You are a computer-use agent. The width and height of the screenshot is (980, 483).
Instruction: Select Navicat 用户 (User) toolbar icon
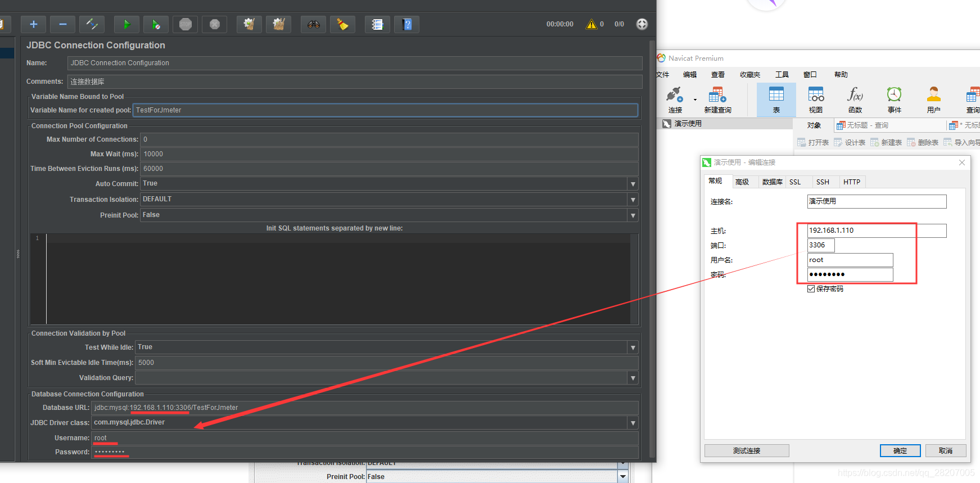(934, 100)
